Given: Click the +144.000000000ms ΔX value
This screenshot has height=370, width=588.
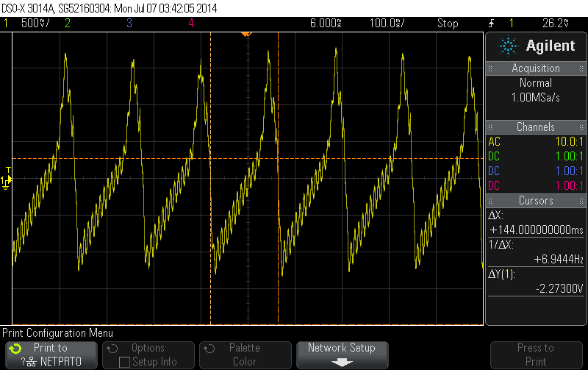Looking at the screenshot, I should click(537, 230).
